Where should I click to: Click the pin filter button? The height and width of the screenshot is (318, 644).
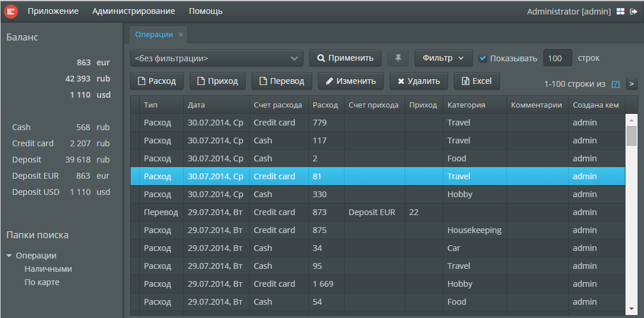pyautogui.click(x=398, y=58)
